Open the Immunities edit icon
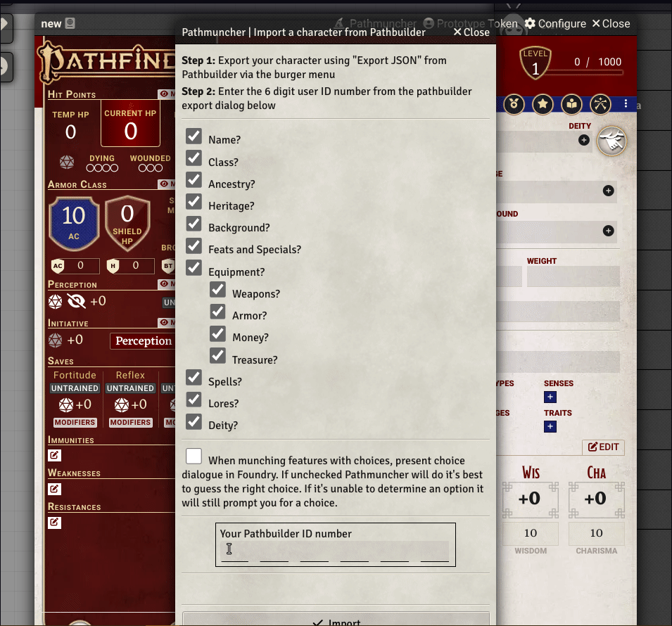The height and width of the screenshot is (626, 672). 54,456
